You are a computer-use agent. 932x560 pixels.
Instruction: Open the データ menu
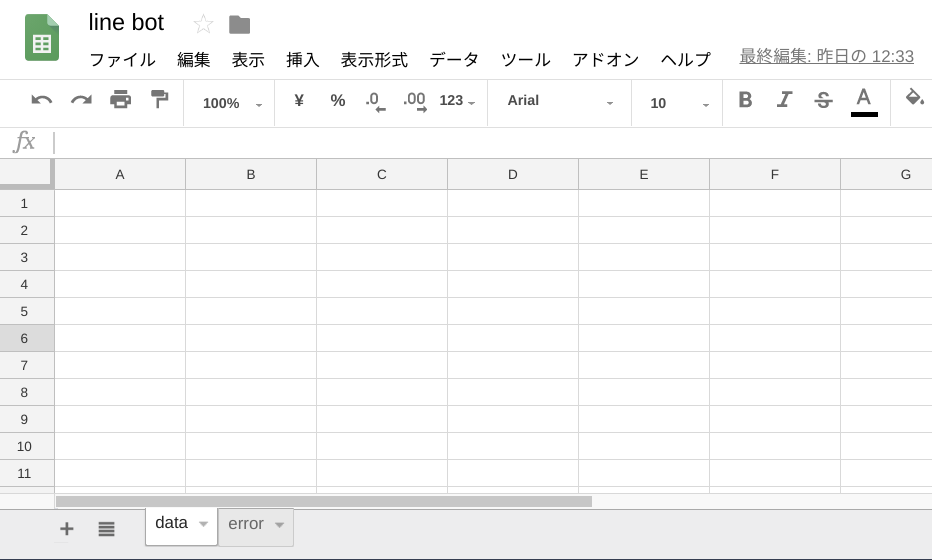pyautogui.click(x=455, y=59)
